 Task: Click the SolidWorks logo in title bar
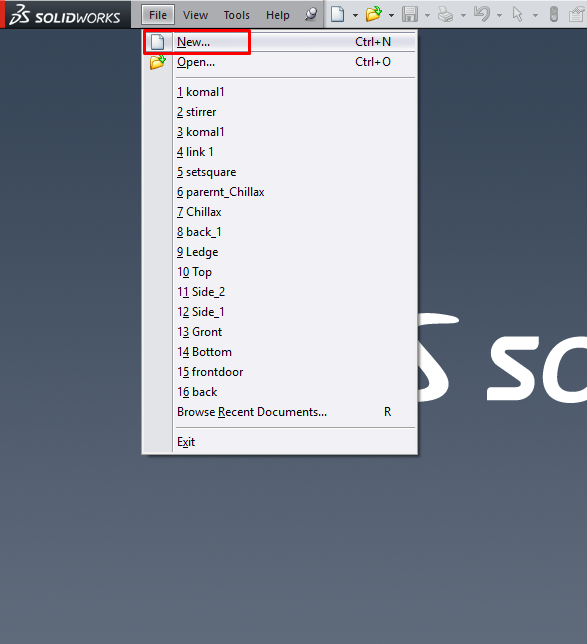click(x=65, y=15)
